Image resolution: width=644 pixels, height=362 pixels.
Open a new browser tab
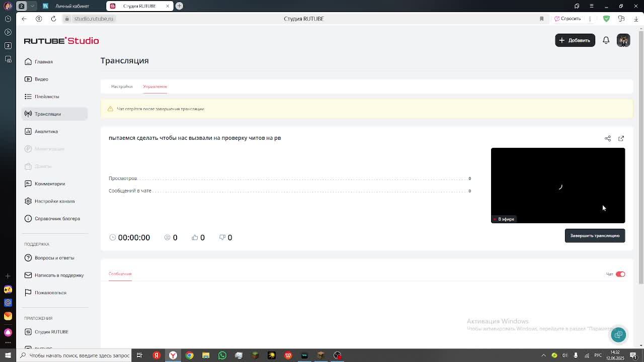tap(179, 6)
